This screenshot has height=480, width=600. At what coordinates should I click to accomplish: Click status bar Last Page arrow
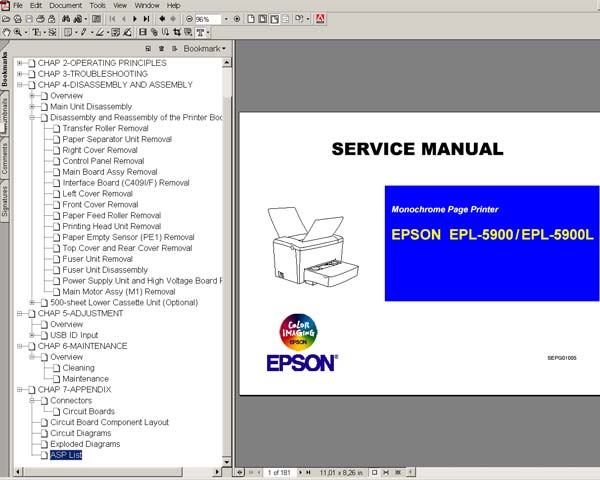308,473
